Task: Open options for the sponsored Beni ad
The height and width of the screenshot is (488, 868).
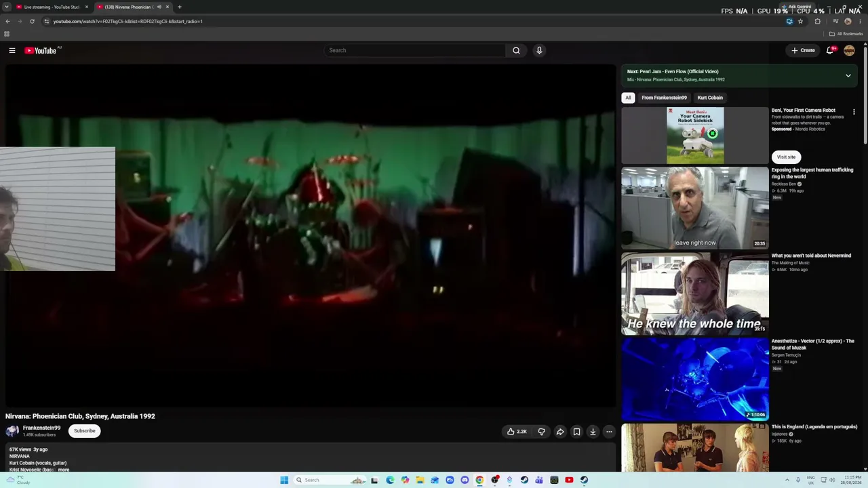Action: (x=854, y=112)
